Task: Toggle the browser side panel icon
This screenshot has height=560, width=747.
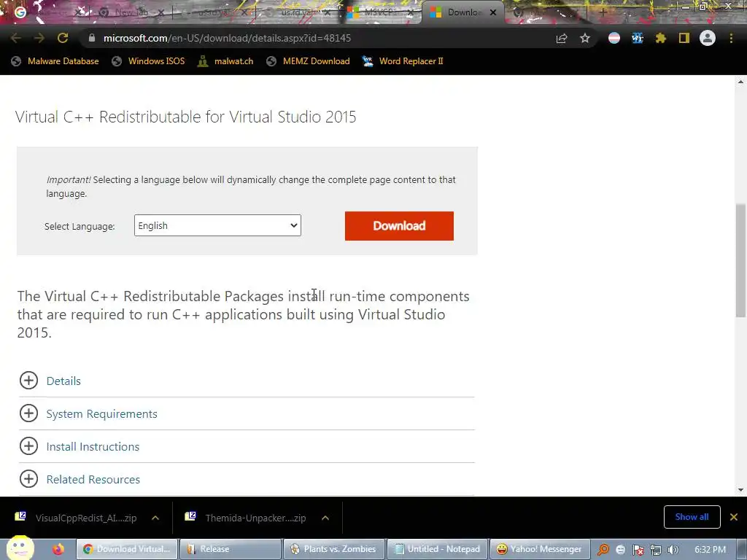Action: 684,38
